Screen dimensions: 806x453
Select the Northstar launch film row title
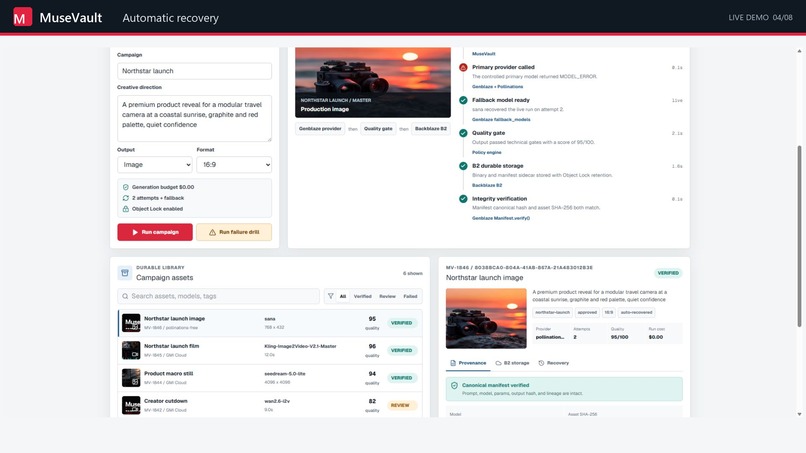pyautogui.click(x=171, y=346)
